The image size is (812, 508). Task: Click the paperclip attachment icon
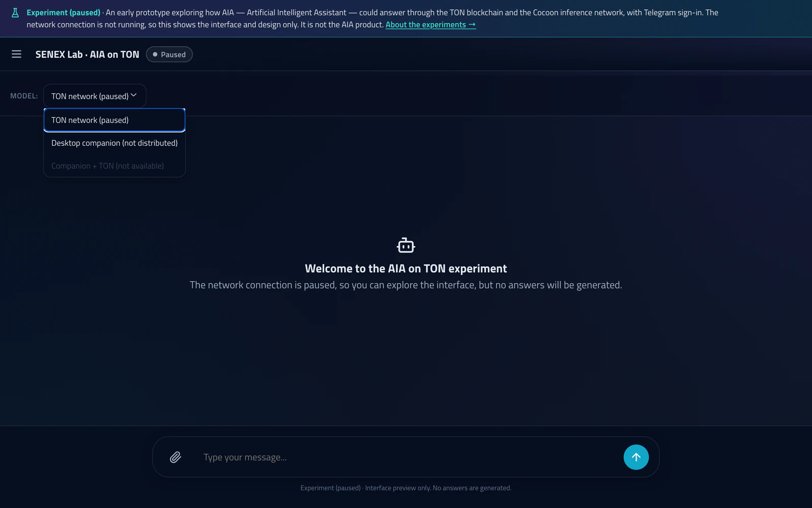pos(176,457)
